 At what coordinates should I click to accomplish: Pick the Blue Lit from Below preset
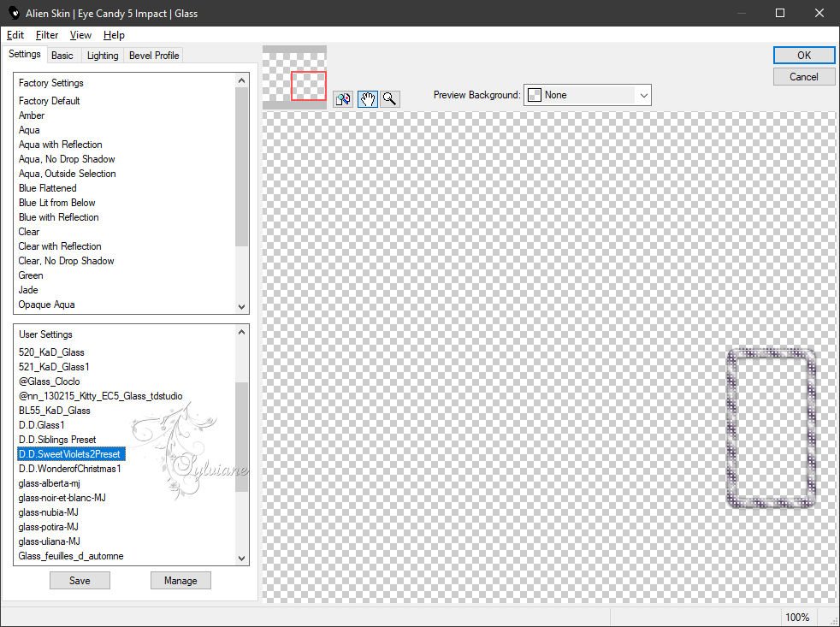click(x=56, y=203)
